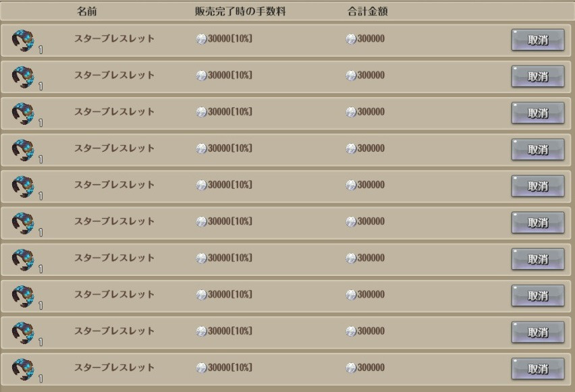Click the bracelet item icon in seventh row
The height and width of the screenshot is (392, 575).
[x=23, y=260]
